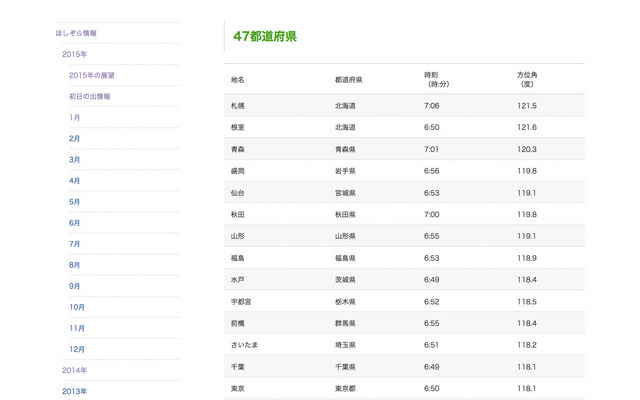Select the 宇都宮 place name cell

241,302
